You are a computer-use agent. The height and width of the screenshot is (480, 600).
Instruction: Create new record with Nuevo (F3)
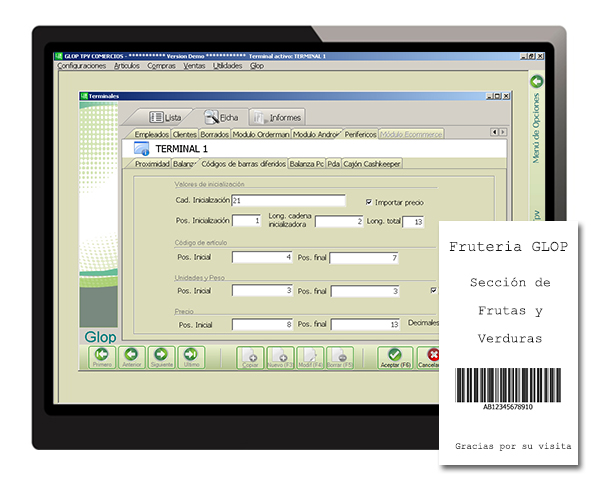[280, 358]
